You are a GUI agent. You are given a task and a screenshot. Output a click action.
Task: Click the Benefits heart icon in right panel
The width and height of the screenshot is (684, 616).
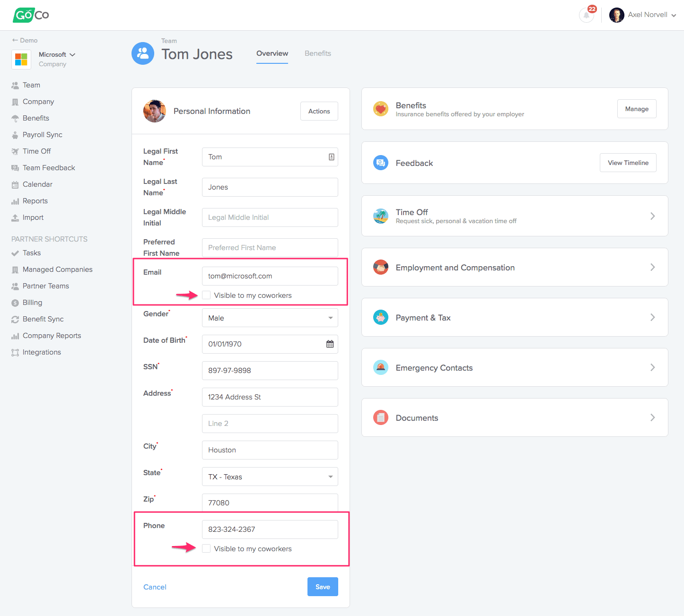tap(380, 109)
